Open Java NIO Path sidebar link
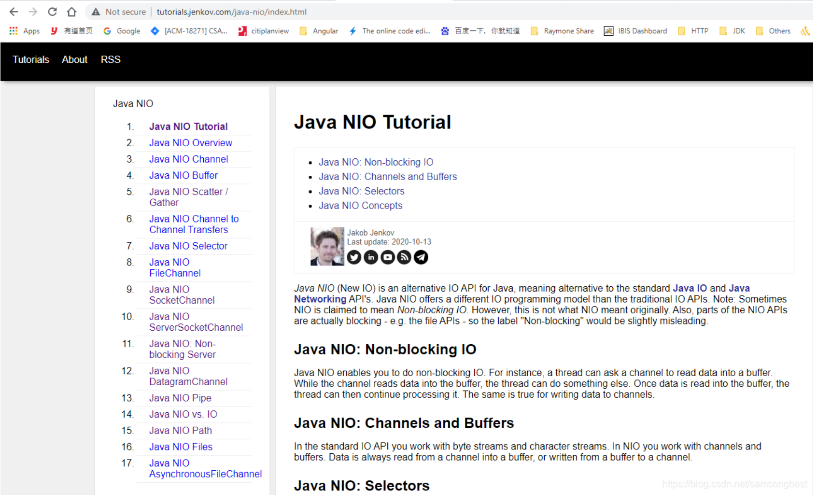This screenshot has height=504, width=832. pos(181,431)
